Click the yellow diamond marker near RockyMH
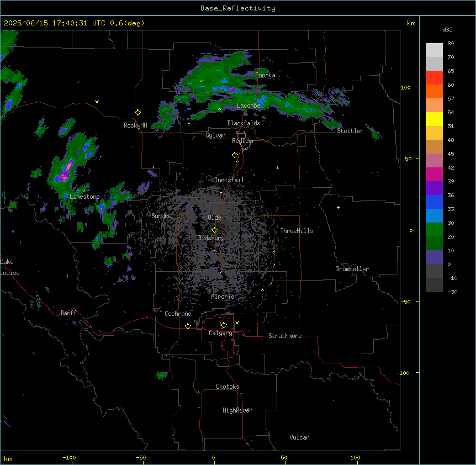Screen dimensions: 476x465 [x=137, y=112]
